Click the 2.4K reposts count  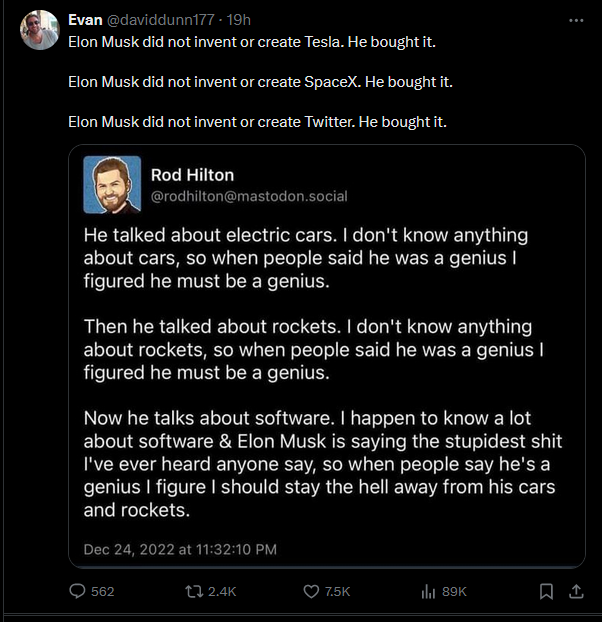click(221, 591)
